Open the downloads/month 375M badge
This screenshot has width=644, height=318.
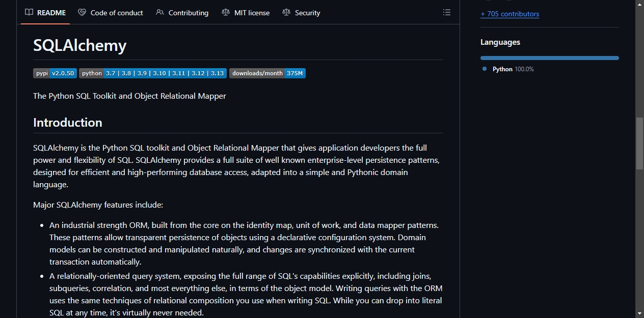click(x=267, y=73)
